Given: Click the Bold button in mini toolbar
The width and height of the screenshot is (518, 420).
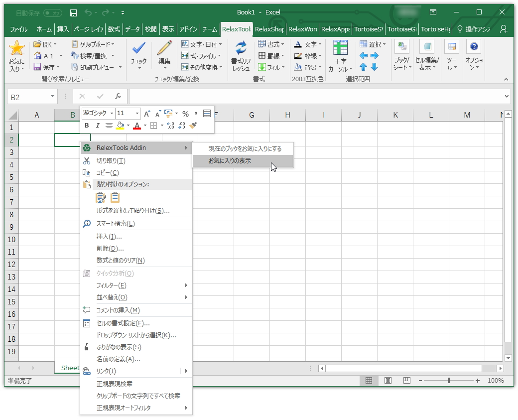Looking at the screenshot, I should [87, 126].
